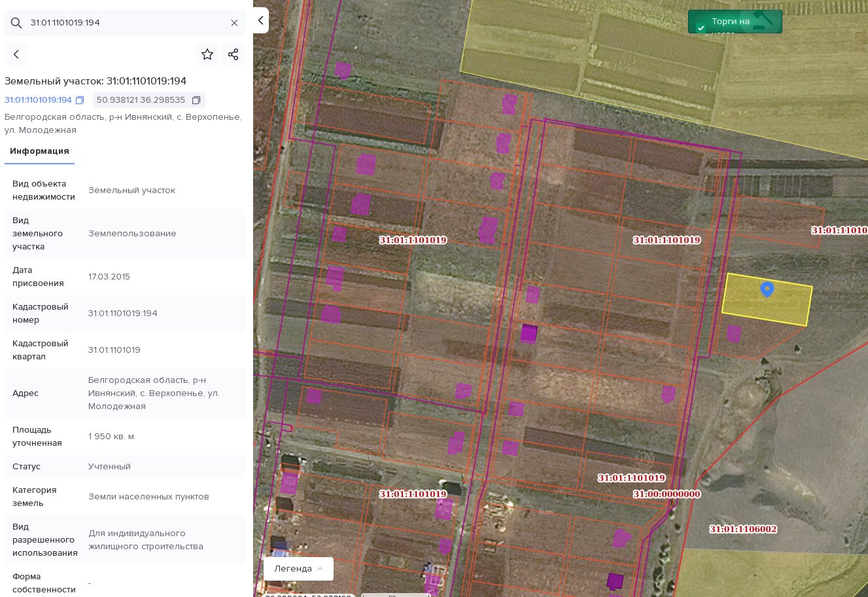Screen dimensions: 868x597
Task: Click the "Дата присвоения" row label
Action: tap(38, 277)
